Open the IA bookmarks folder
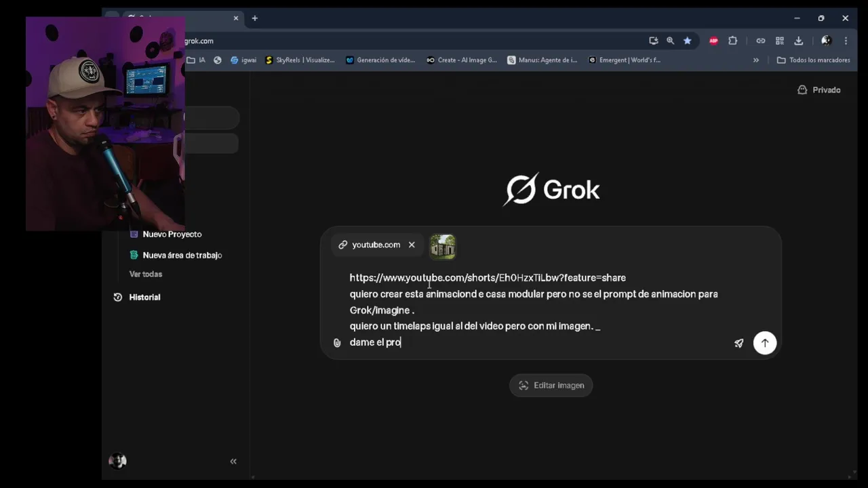This screenshot has width=868, height=488. pos(196,60)
